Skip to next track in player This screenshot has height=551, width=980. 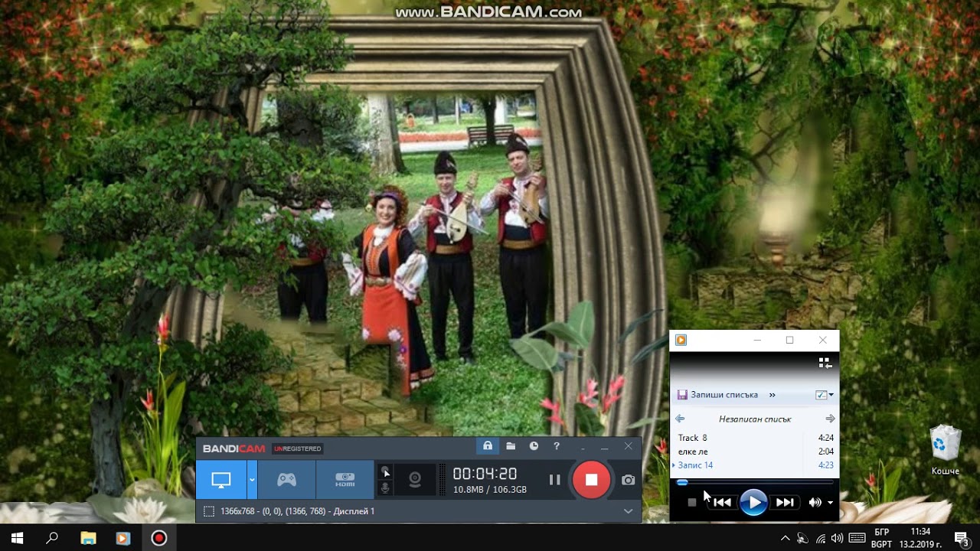tap(786, 503)
